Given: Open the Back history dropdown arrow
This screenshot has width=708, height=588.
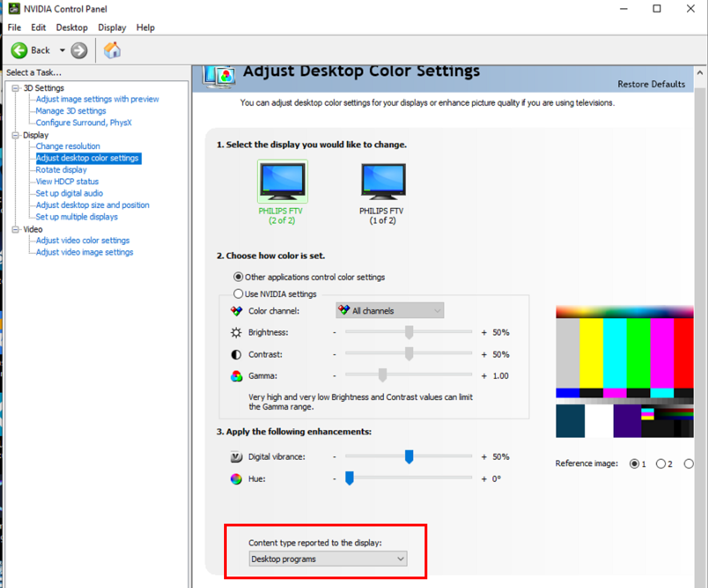Looking at the screenshot, I should click(62, 51).
